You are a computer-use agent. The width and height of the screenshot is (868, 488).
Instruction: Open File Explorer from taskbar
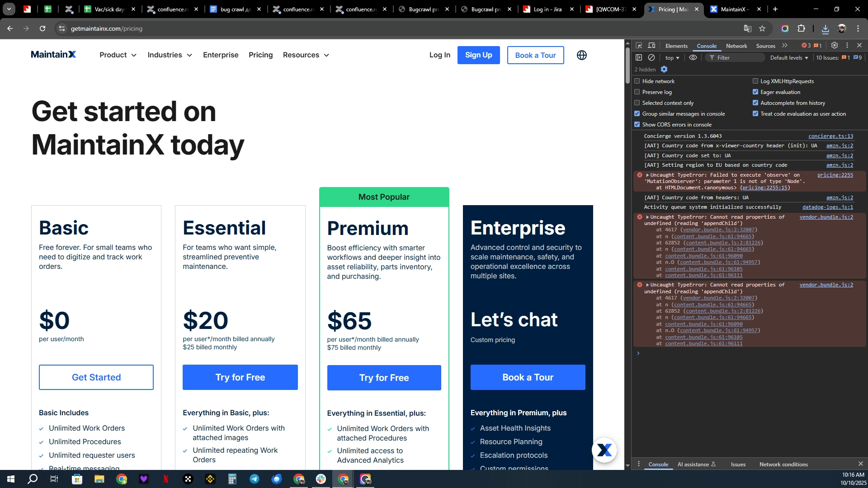[99, 479]
